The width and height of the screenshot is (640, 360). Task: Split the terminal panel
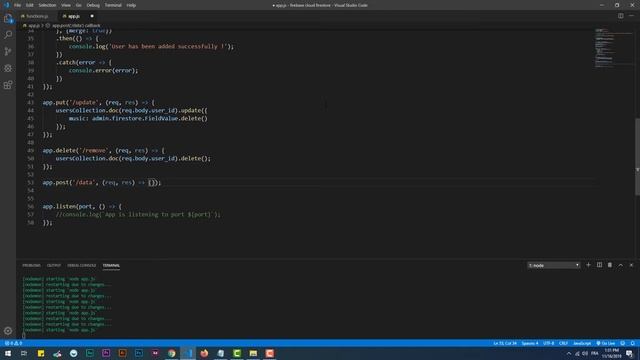[599, 265]
